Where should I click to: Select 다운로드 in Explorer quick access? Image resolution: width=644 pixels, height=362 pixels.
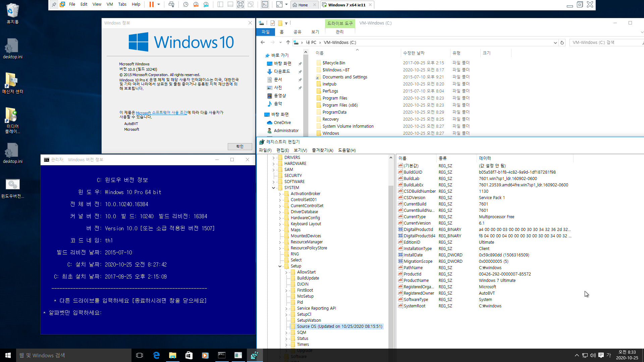[282, 71]
